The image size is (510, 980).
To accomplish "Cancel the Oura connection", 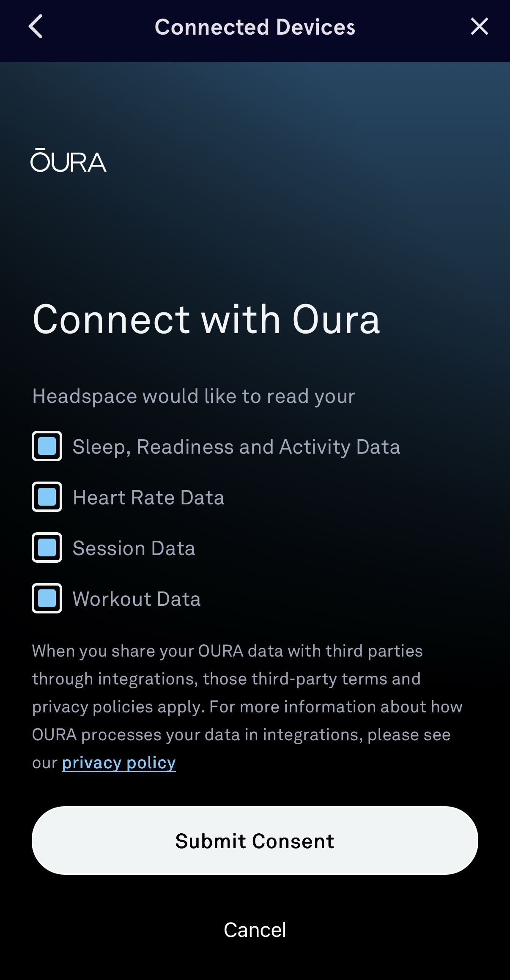I will (x=255, y=930).
